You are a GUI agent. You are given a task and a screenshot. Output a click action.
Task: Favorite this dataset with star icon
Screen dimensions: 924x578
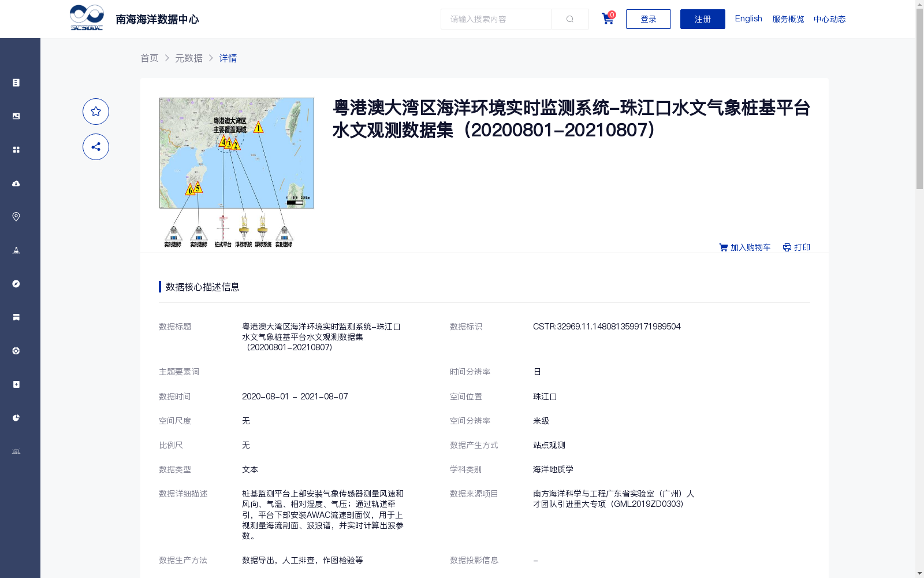coord(96,112)
